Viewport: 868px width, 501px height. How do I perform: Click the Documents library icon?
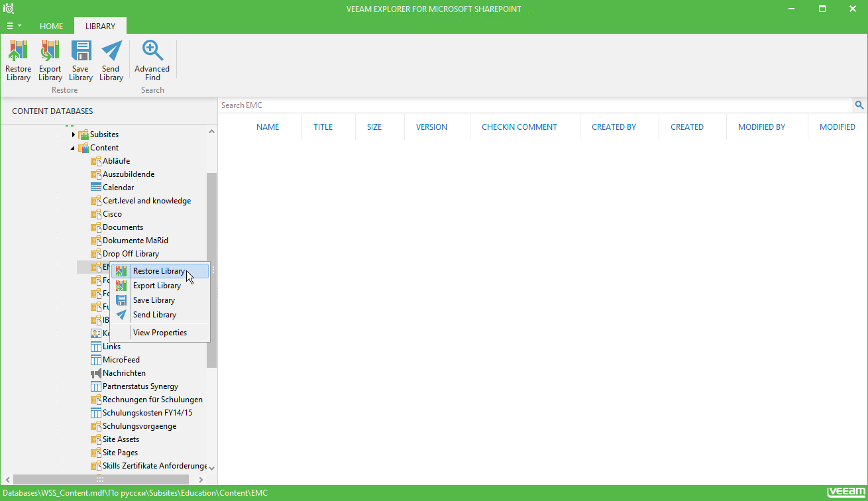click(x=95, y=227)
